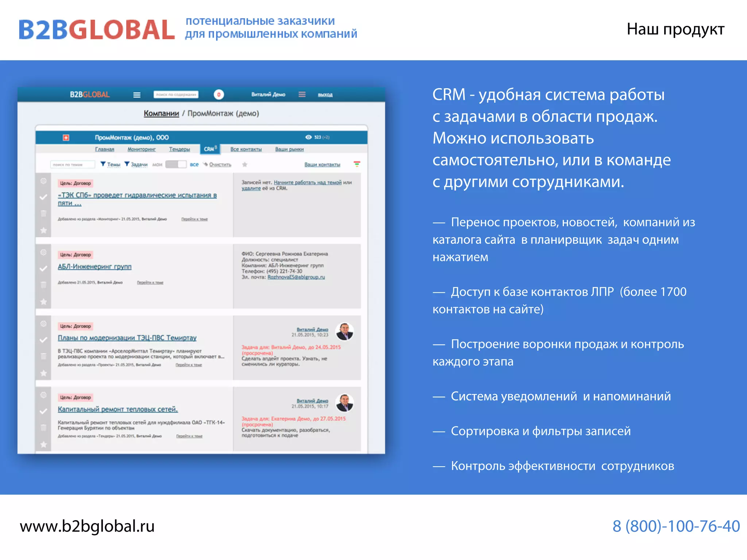The width and height of the screenshot is (747, 560).
Task: Click Виталий Демо author link dated 10:23
Action: pos(313,329)
